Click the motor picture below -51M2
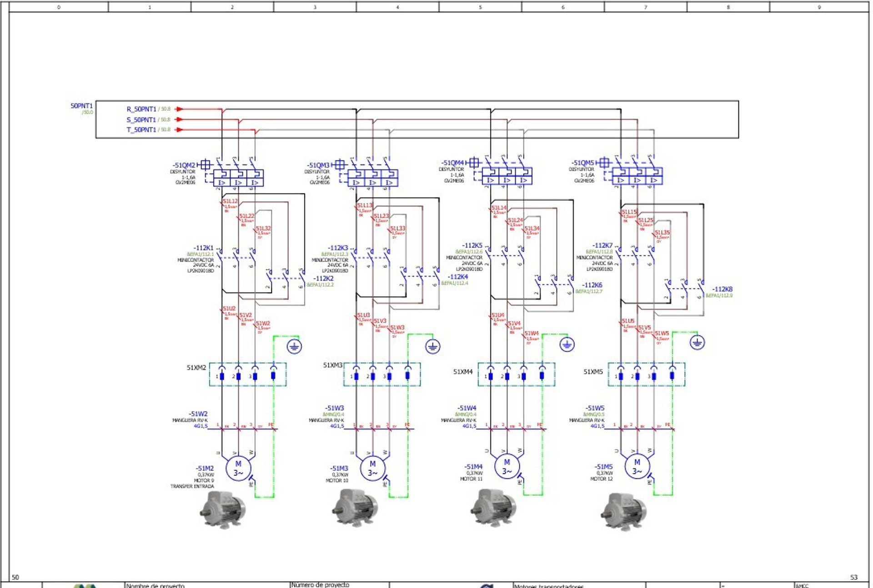 [x=222, y=509]
